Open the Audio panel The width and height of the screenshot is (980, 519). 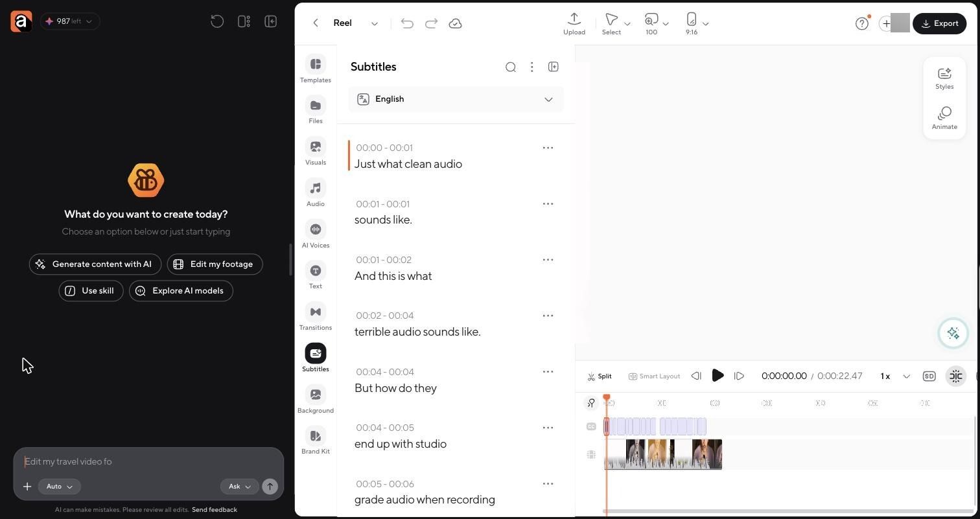(x=316, y=194)
